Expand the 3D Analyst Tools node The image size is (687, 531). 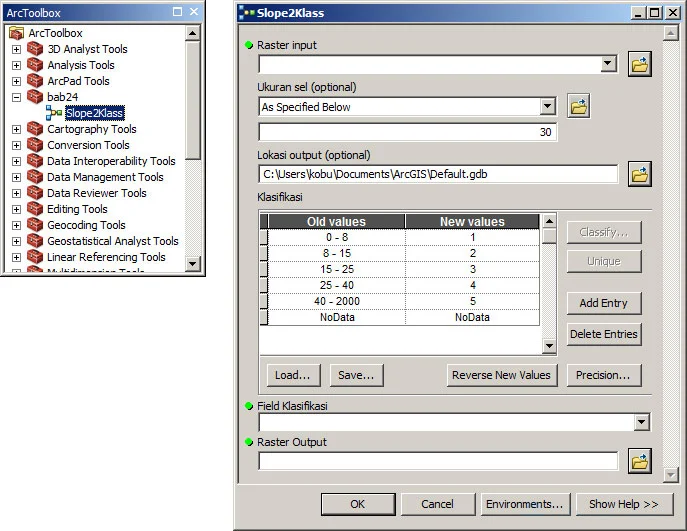(x=16, y=49)
